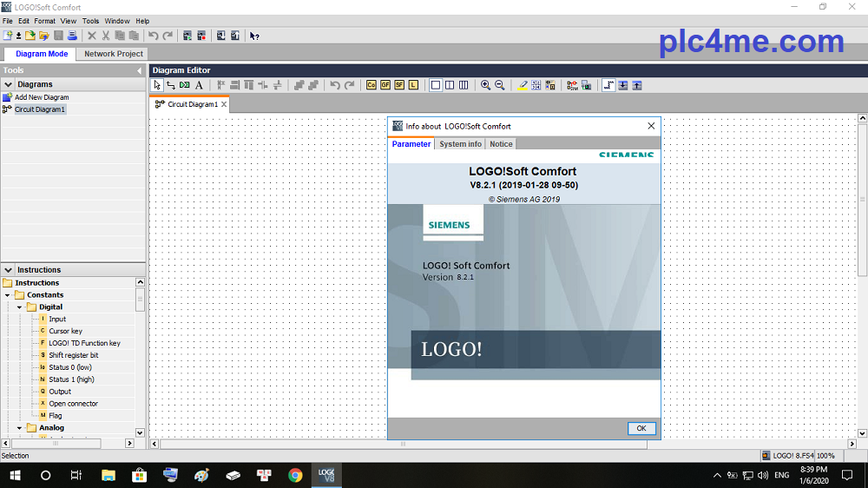Click the Co constants toolbar icon
Image resolution: width=868 pixels, height=488 pixels.
[x=372, y=85]
